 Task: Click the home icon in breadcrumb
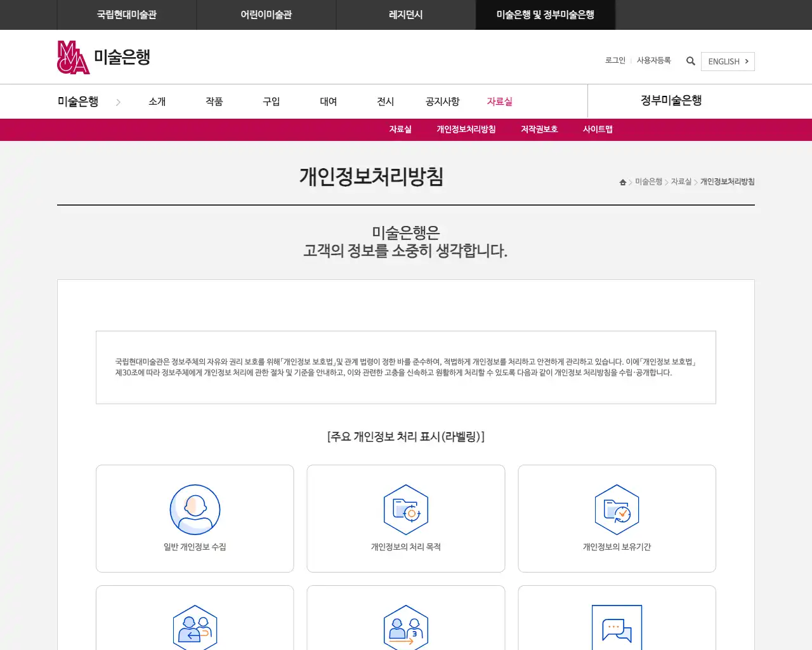coord(623,182)
